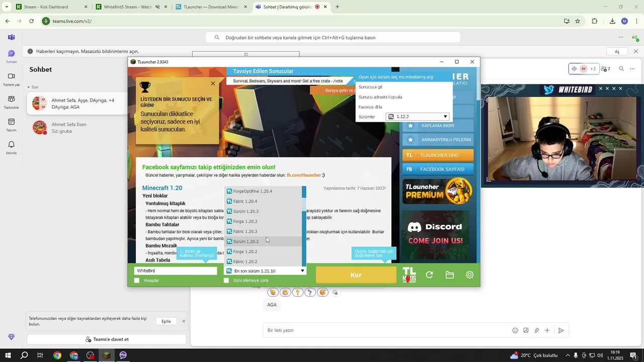Click the version list scrollbar

304,226
